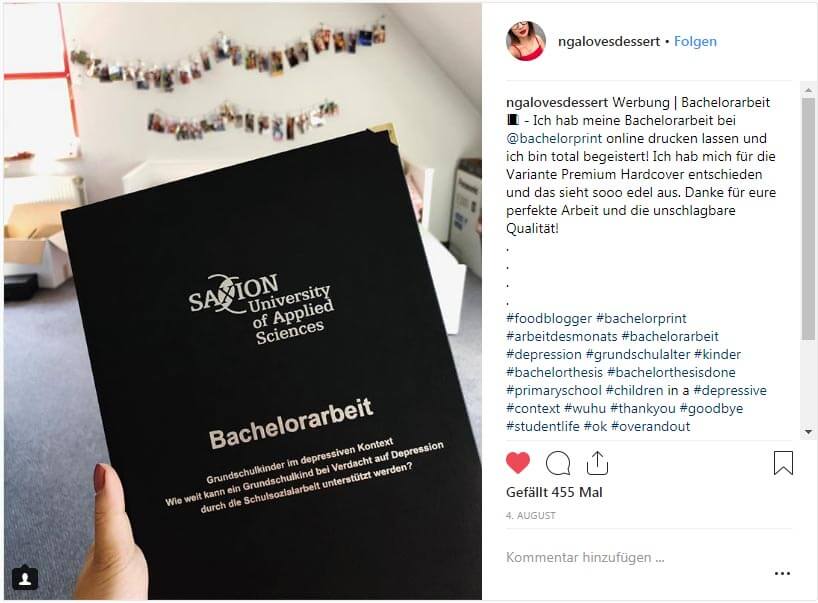Show tagged people icon on photo
This screenshot has width=818, height=603.
[25, 578]
